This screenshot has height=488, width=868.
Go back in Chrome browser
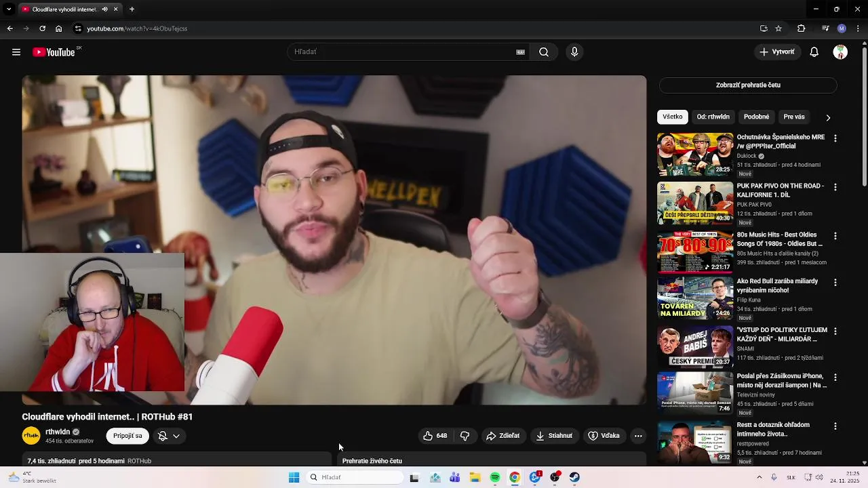pyautogui.click(x=9, y=28)
